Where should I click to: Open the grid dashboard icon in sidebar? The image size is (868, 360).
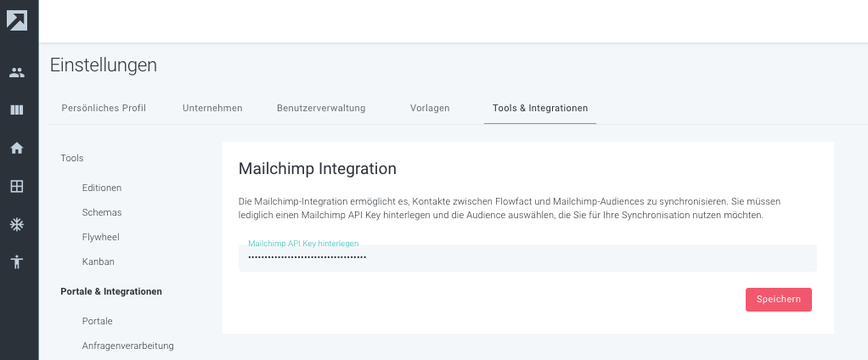click(17, 186)
